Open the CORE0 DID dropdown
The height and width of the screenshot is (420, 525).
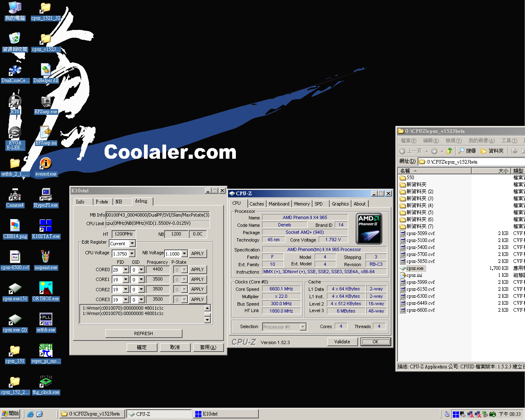142,270
